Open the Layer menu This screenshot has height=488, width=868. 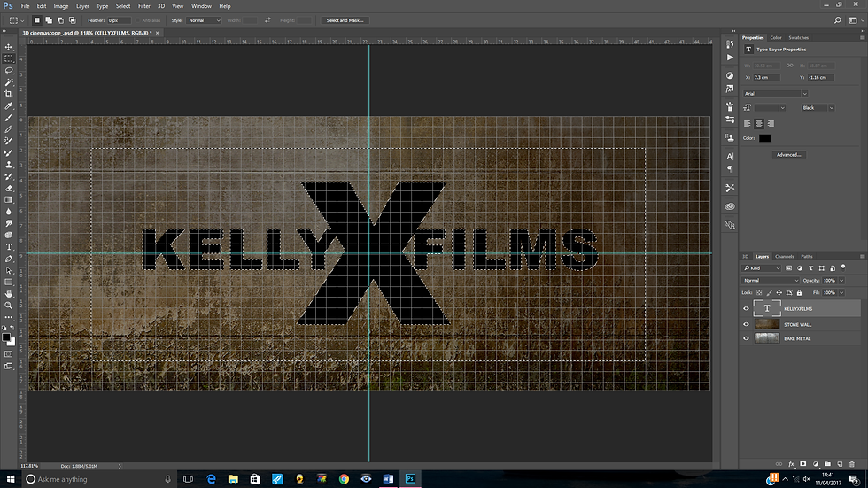(82, 6)
